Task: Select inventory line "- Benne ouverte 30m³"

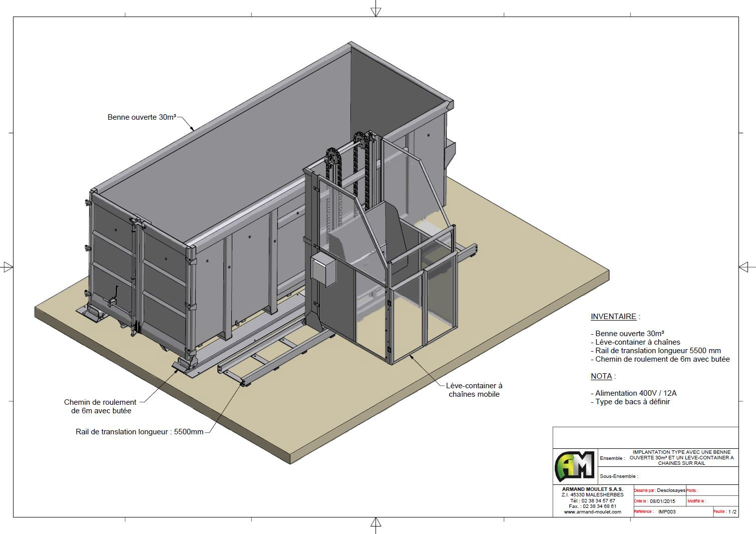Action: coord(627,334)
